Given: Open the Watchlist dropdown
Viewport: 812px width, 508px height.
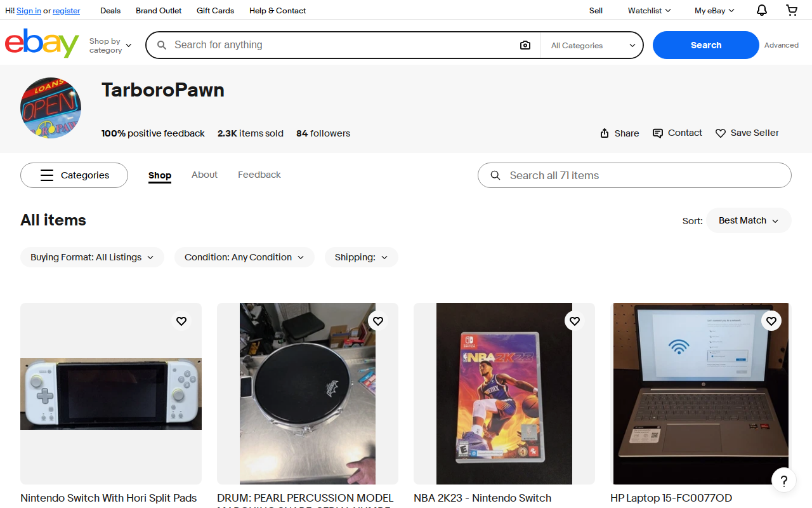Looking at the screenshot, I should 649,11.
